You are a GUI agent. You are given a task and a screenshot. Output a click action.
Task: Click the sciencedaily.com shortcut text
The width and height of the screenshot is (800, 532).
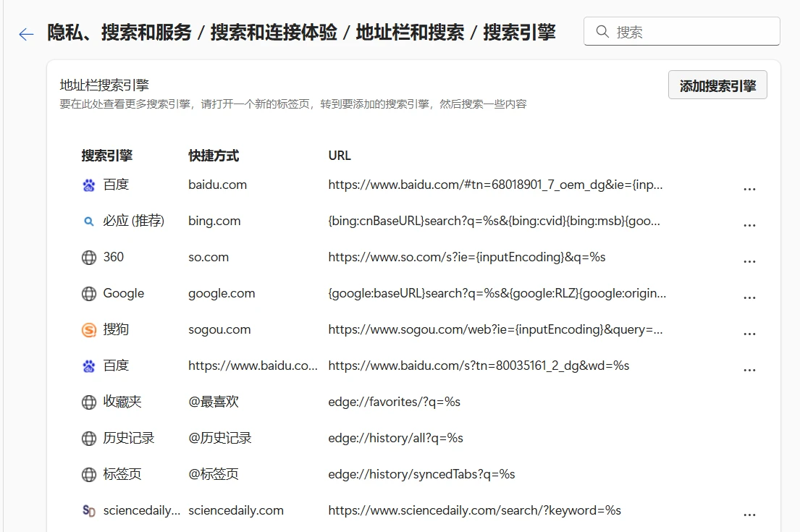pos(236,510)
